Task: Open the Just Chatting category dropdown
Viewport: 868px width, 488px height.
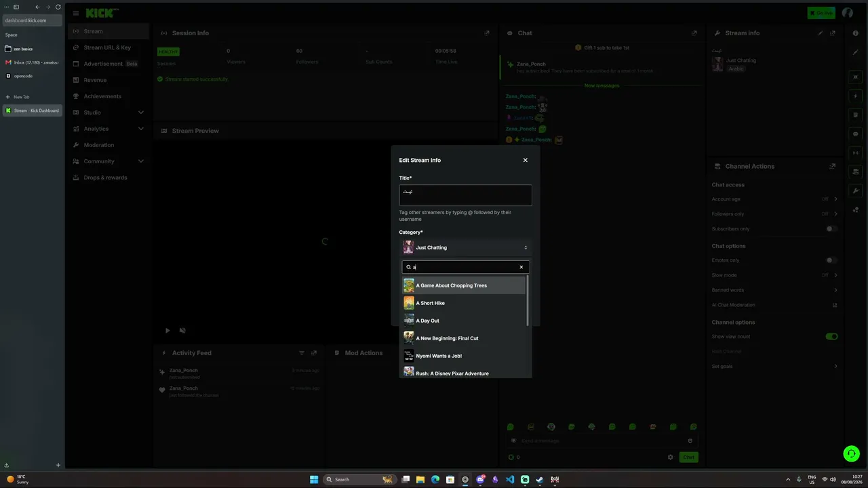Action: click(465, 247)
